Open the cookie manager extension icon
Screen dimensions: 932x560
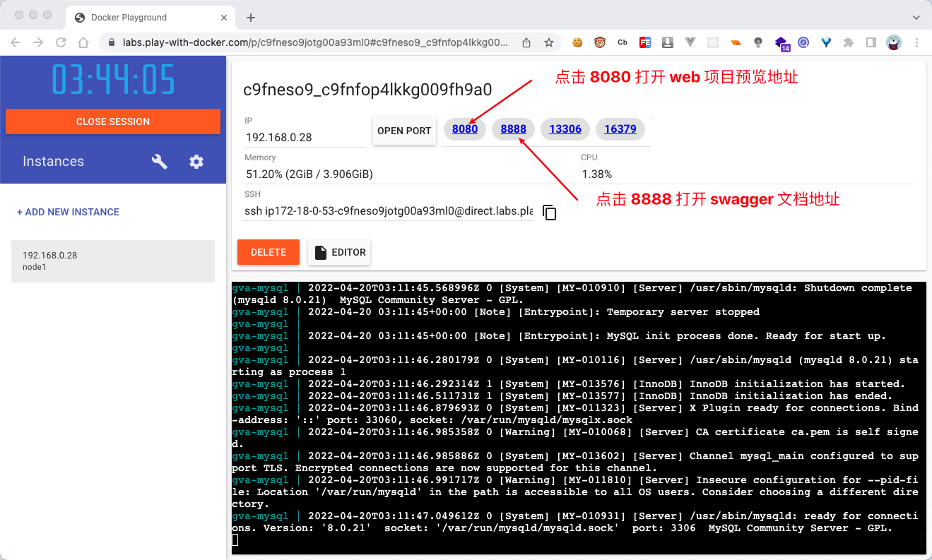577,42
